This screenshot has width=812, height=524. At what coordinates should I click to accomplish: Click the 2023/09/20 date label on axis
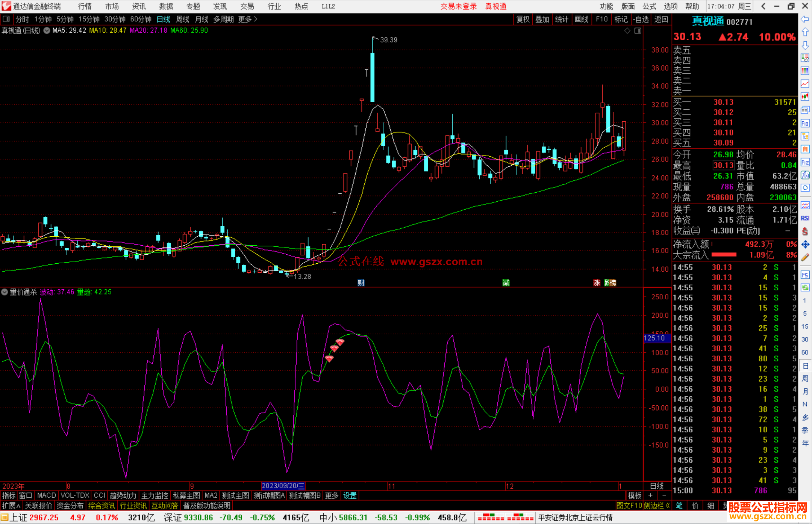[283, 486]
